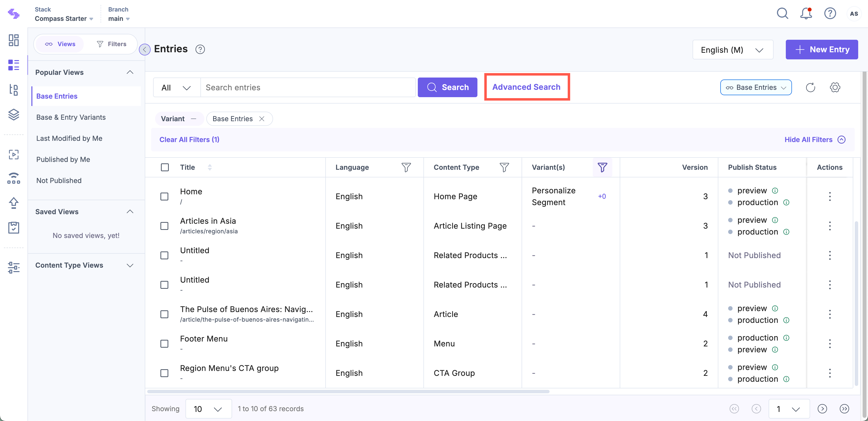Open the Assets layers sidebar icon
The height and width of the screenshot is (421, 868).
point(14,115)
